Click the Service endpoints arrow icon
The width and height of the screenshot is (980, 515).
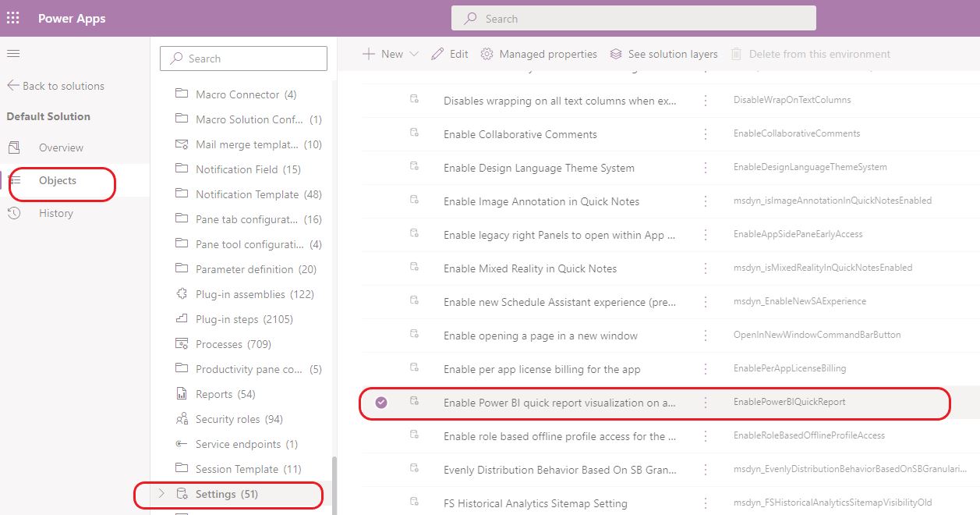(180, 444)
